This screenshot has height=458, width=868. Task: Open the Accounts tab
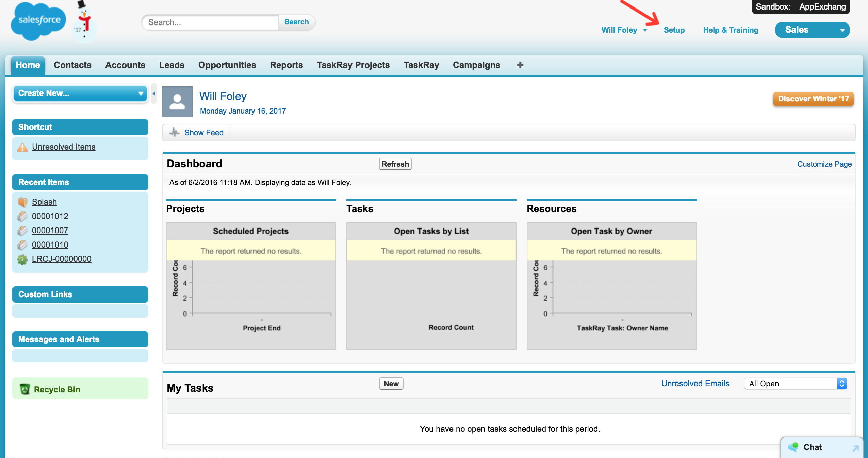125,65
